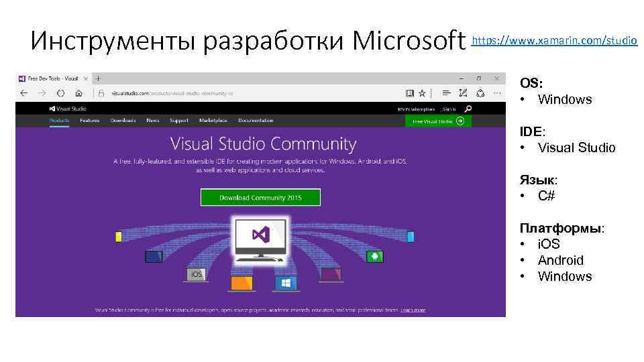644x362 pixels.
Task: Click the 'Android' bullet under Платформы
Action: tap(561, 260)
